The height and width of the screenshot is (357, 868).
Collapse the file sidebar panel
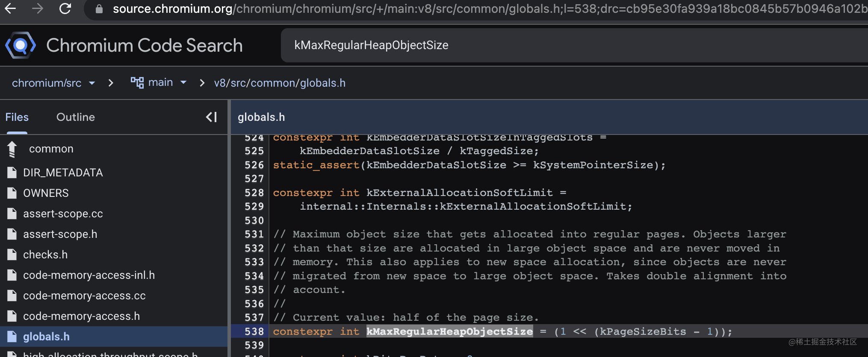click(212, 117)
